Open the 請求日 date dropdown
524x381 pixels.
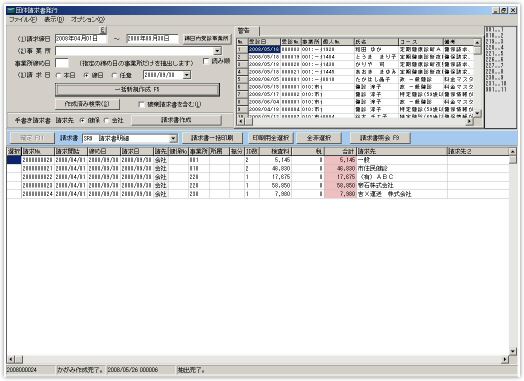point(187,75)
